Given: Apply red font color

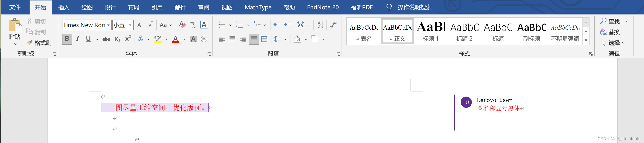Looking at the screenshot, I should click(x=176, y=39).
